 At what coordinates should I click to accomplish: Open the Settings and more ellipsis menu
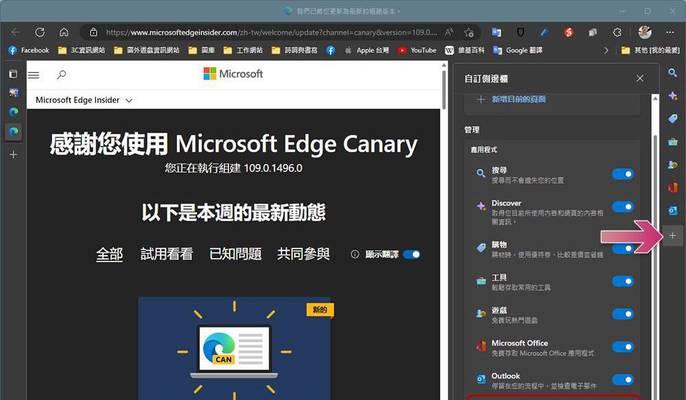click(x=670, y=32)
